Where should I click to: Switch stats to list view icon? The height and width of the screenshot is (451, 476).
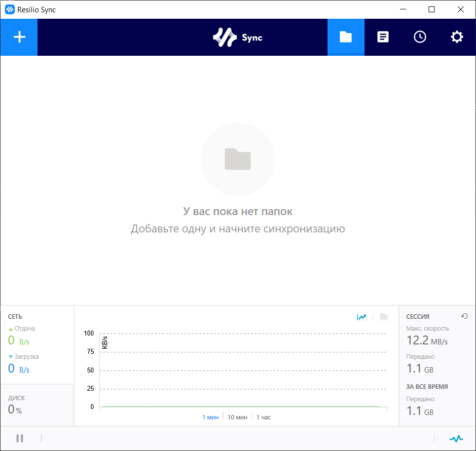[x=384, y=317]
